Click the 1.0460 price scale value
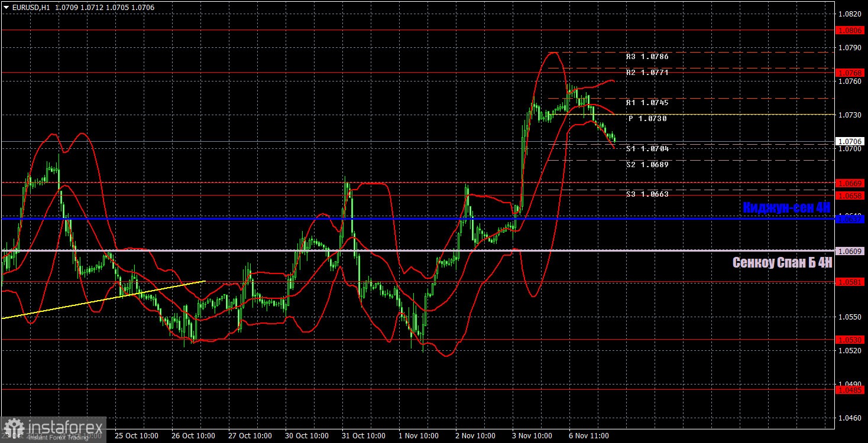This screenshot has height=443, width=868. click(x=850, y=418)
